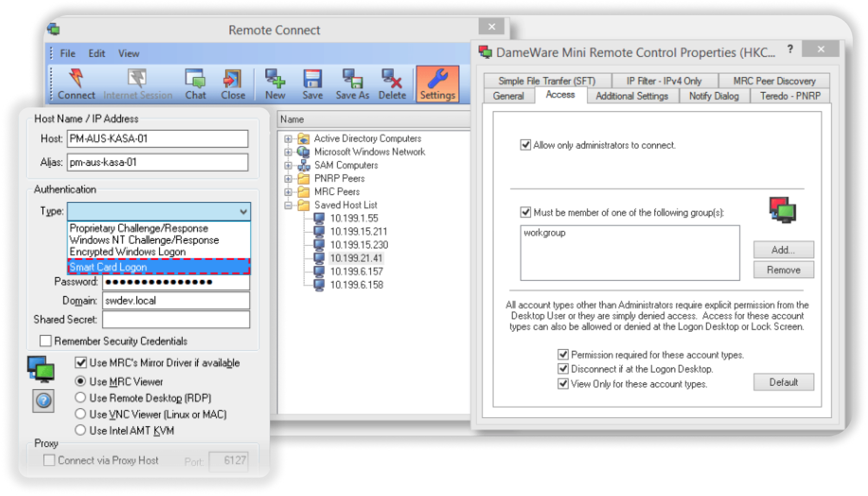Click the Close session toolbar icon
This screenshot has height=496, width=868.
click(233, 79)
